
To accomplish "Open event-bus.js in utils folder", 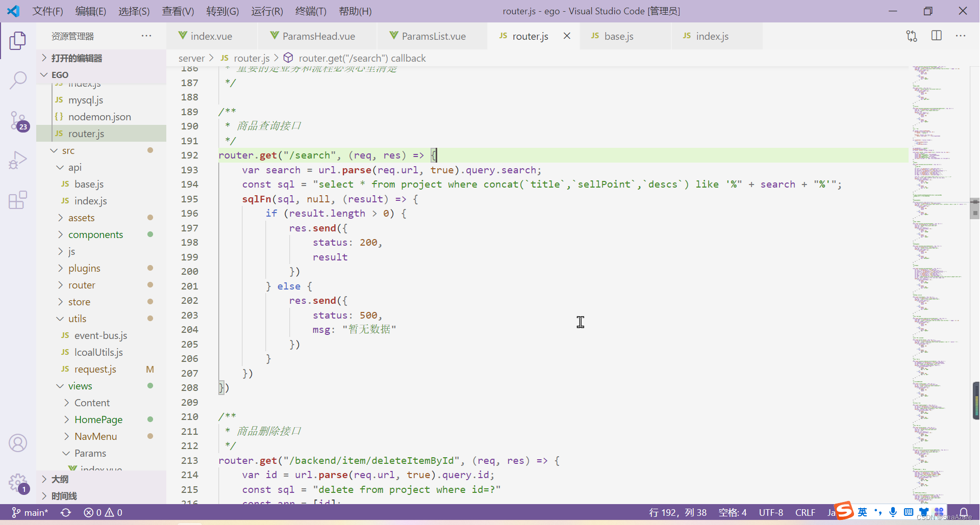I will 100,335.
